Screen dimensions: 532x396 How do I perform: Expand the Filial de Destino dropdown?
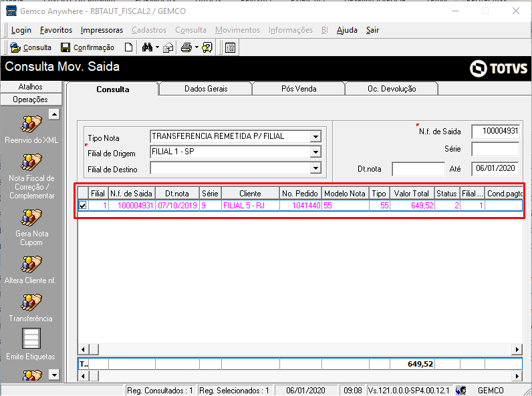(x=315, y=168)
